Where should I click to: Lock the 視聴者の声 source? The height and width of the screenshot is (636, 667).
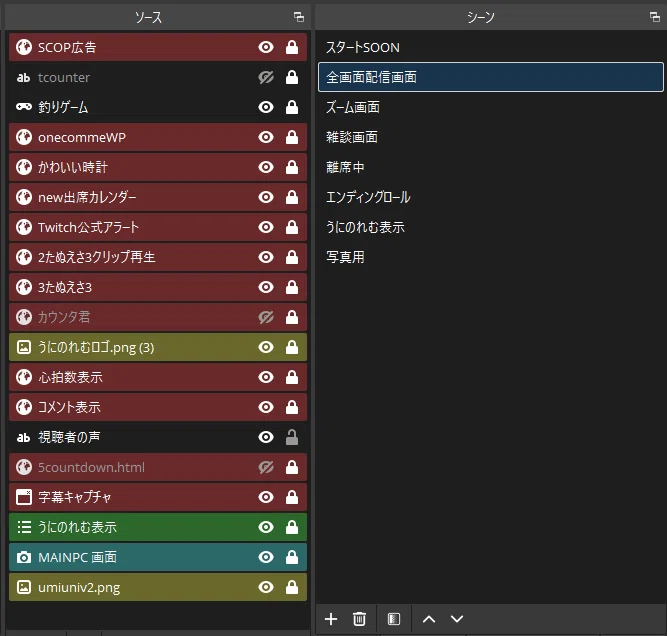pyautogui.click(x=292, y=437)
